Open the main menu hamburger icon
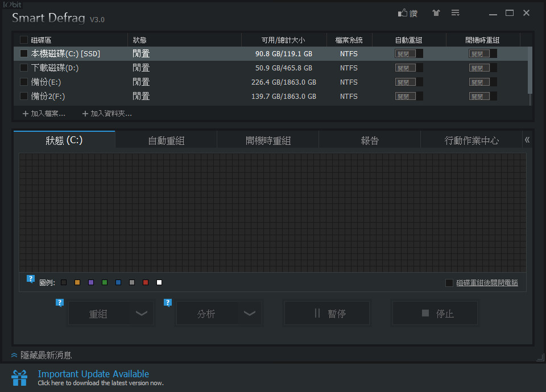Image resolution: width=546 pixels, height=392 pixels. click(455, 13)
